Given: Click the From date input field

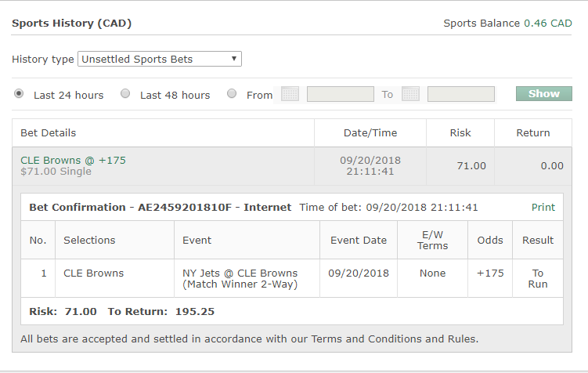Looking at the screenshot, I should point(340,94).
